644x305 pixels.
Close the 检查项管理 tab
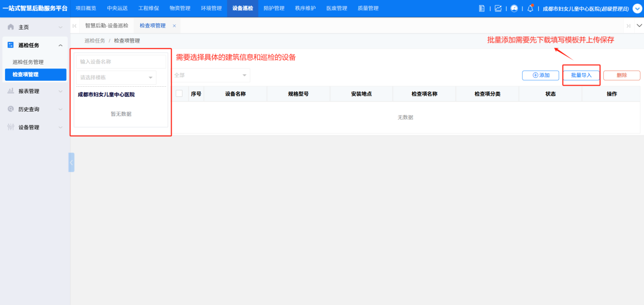pyautogui.click(x=174, y=25)
